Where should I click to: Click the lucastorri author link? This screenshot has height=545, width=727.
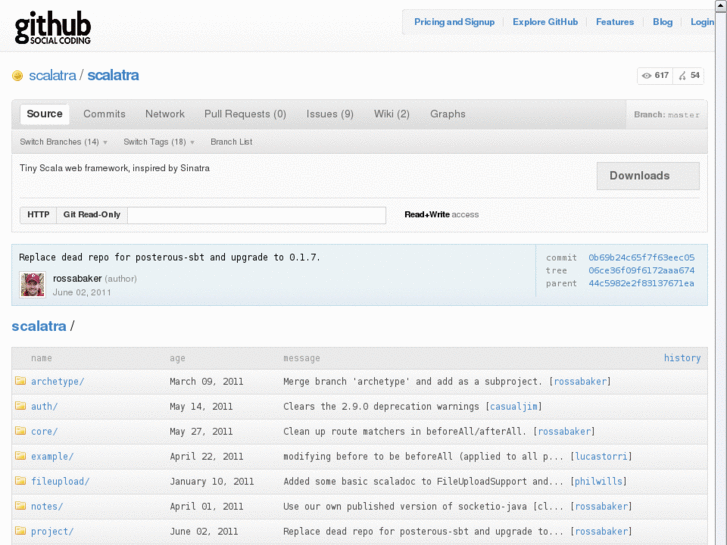(601, 456)
